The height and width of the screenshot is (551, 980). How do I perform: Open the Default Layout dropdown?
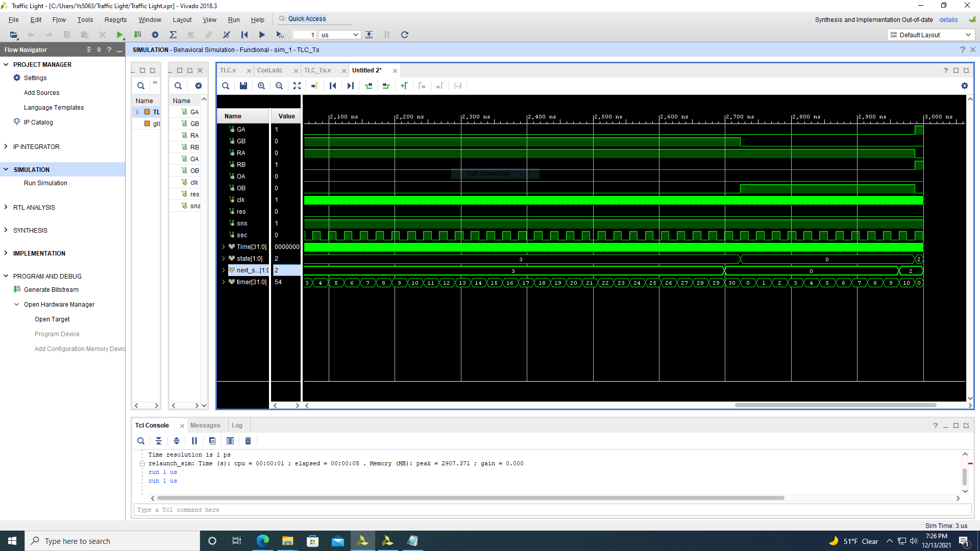coord(930,35)
